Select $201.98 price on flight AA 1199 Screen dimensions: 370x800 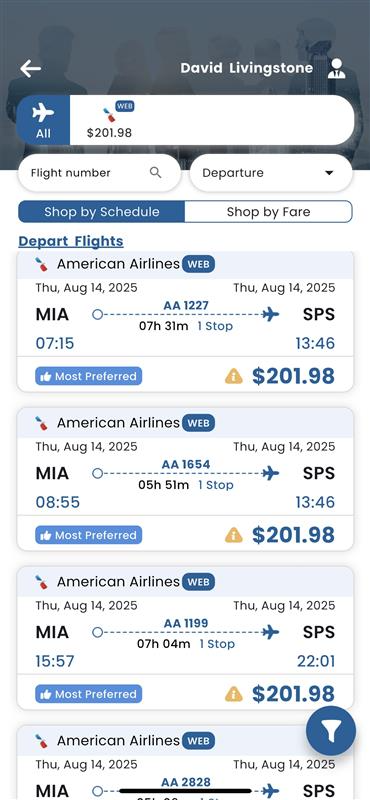click(x=293, y=694)
